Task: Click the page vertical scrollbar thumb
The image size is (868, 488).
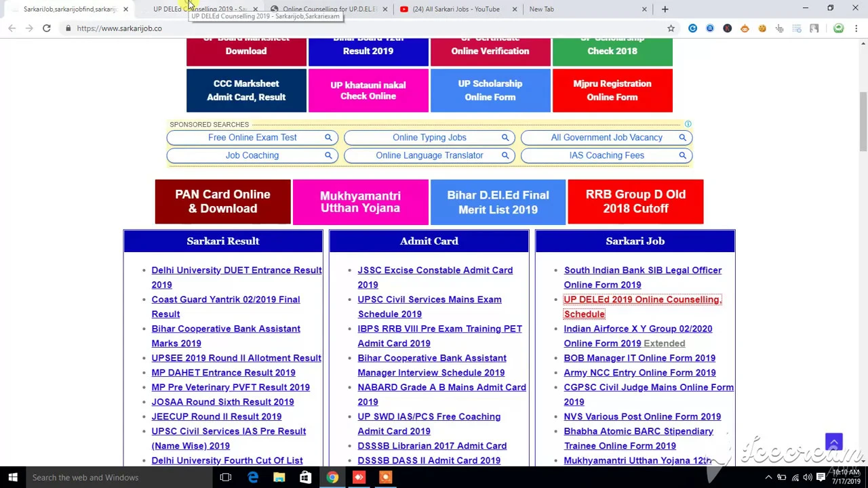Action: pos(863,122)
